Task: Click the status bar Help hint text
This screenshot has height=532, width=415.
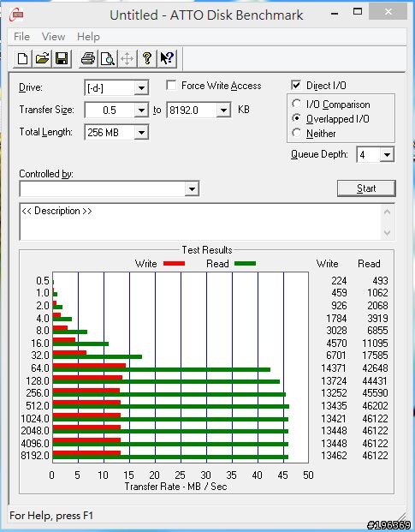Action: (x=51, y=516)
